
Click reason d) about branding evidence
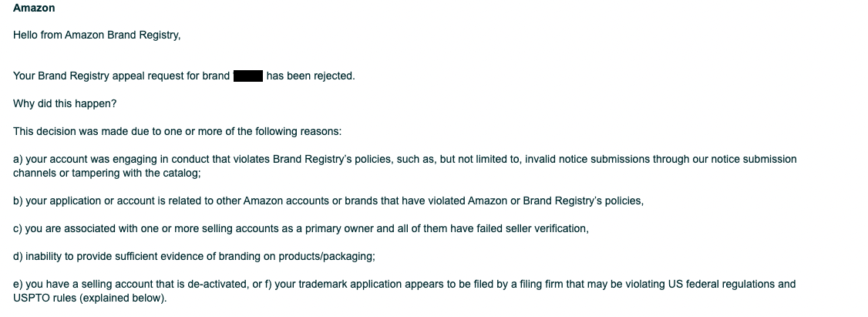pos(194,257)
